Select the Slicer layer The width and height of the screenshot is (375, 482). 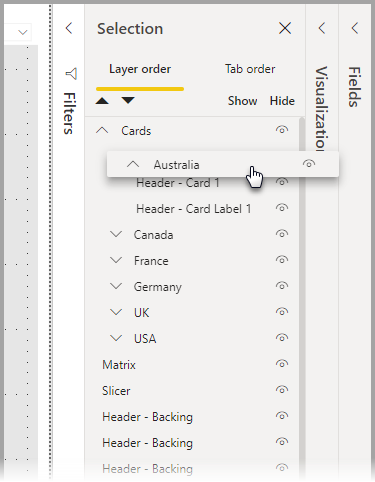[x=116, y=391]
